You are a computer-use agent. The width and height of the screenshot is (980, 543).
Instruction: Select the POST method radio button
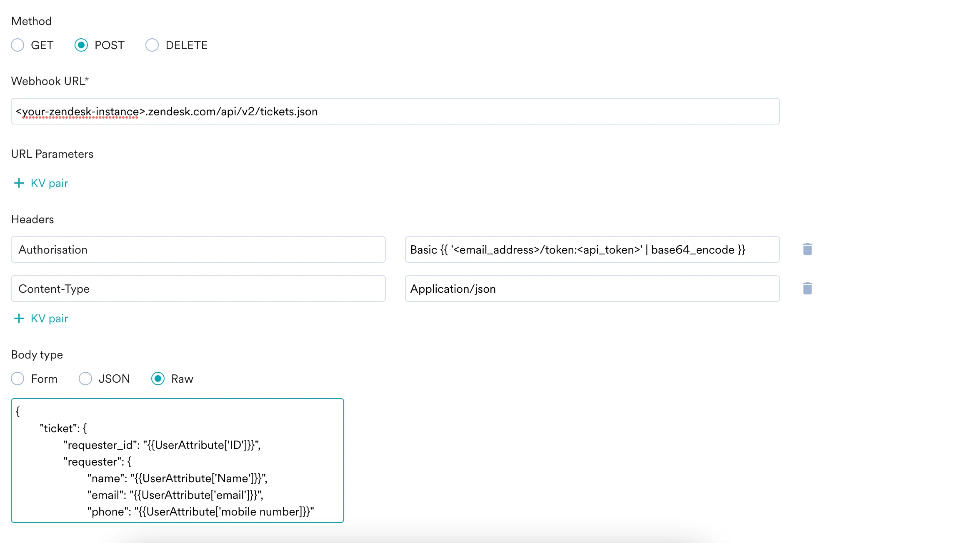point(81,45)
